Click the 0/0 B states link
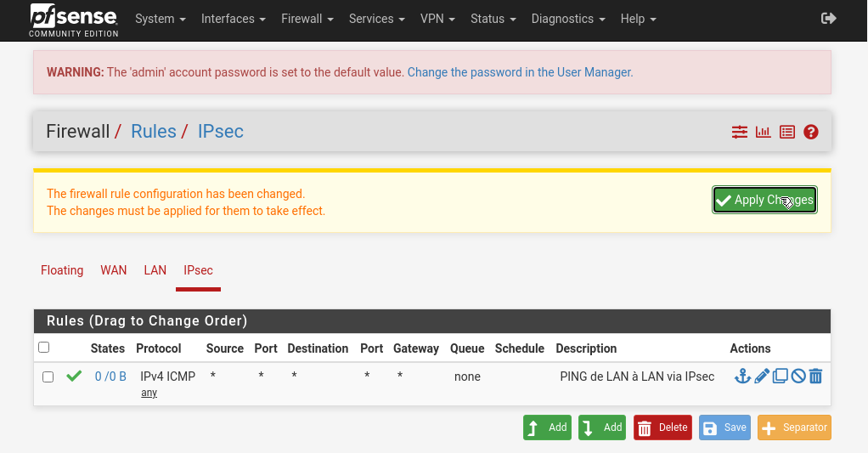The image size is (868, 453). pos(110,377)
